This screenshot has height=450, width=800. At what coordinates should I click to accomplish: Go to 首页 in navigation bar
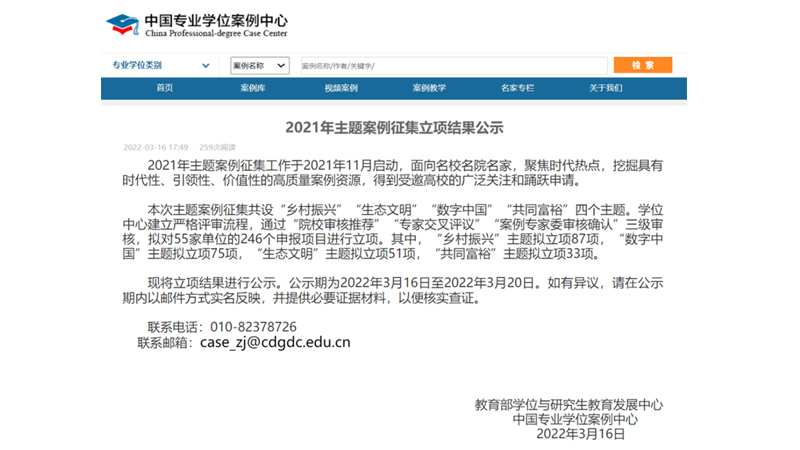pyautogui.click(x=164, y=88)
